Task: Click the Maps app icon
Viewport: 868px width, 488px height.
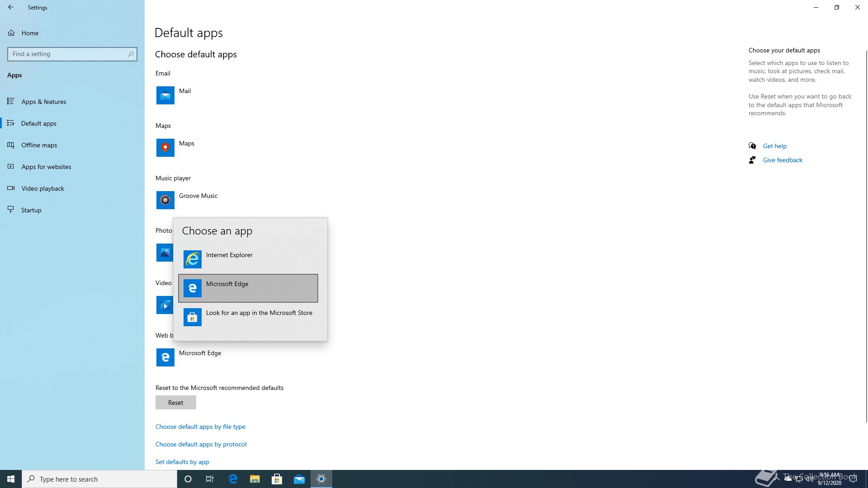Action: coord(165,148)
